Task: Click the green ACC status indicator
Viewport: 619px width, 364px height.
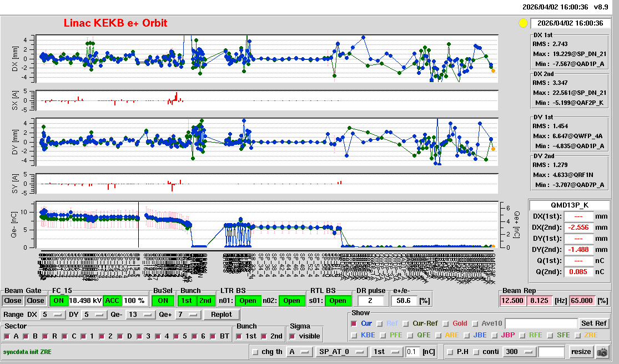Action: [x=112, y=301]
